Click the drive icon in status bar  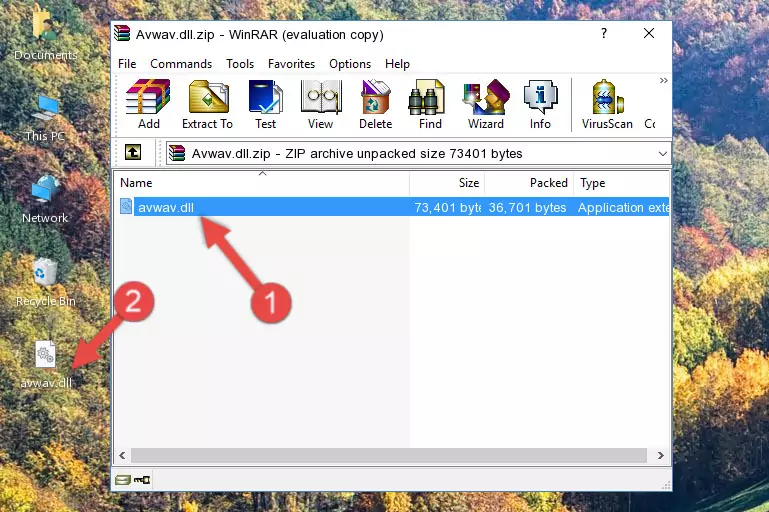click(x=122, y=480)
